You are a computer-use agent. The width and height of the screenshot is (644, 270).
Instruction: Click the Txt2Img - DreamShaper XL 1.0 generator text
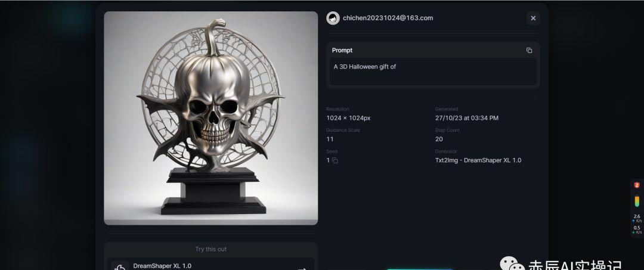478,160
